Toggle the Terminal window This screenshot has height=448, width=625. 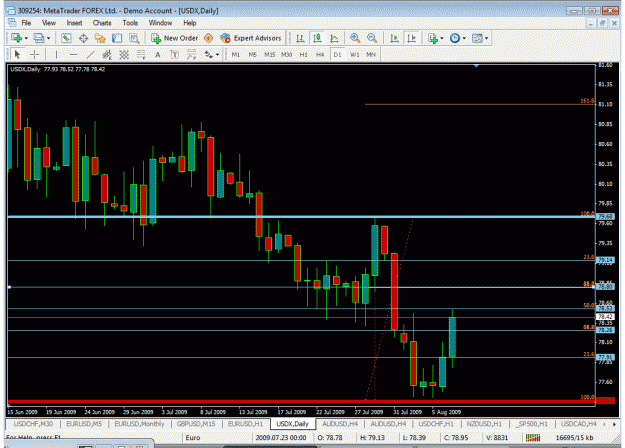point(117,38)
